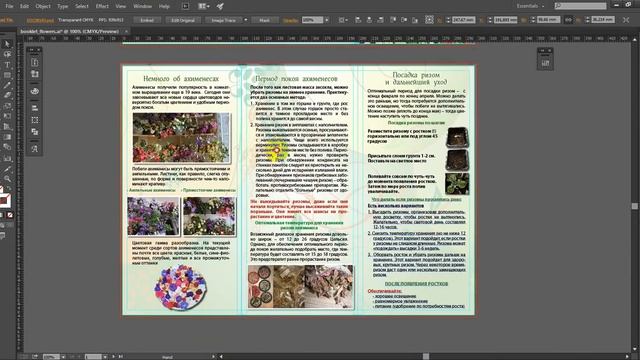Click the Width value field

548,20
